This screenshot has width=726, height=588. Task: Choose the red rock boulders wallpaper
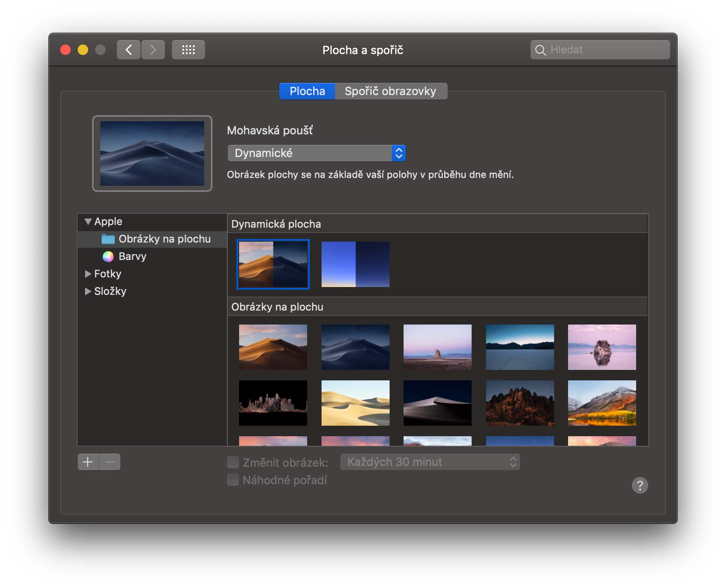520,403
